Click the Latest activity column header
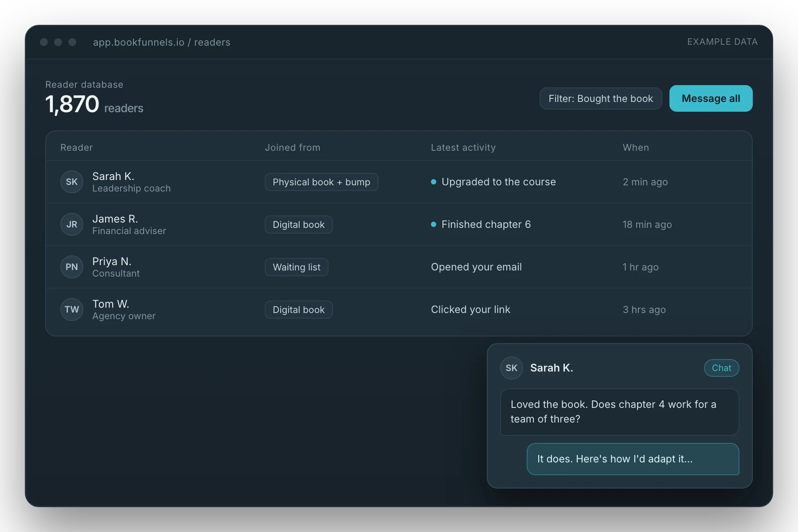This screenshot has width=798, height=532. (463, 148)
